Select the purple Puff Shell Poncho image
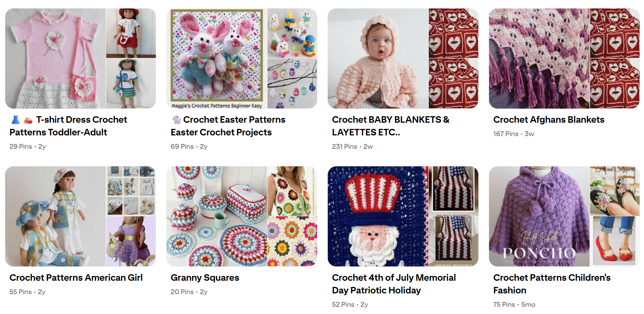The image size is (644, 314). click(539, 216)
